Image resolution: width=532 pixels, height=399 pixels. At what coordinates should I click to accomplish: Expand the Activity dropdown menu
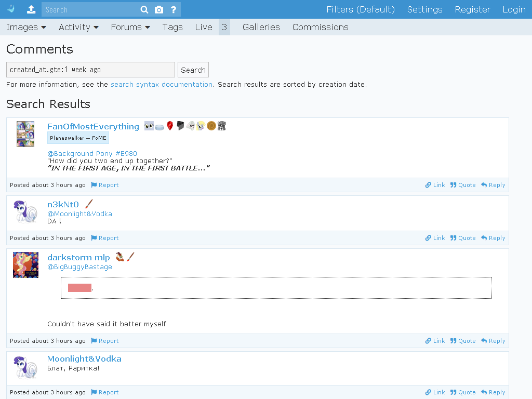pyautogui.click(x=79, y=27)
